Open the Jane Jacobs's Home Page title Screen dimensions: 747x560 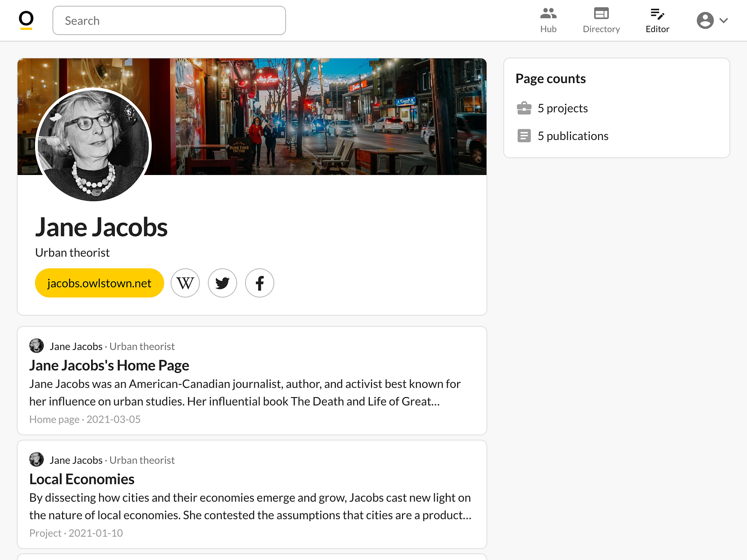pos(109,365)
